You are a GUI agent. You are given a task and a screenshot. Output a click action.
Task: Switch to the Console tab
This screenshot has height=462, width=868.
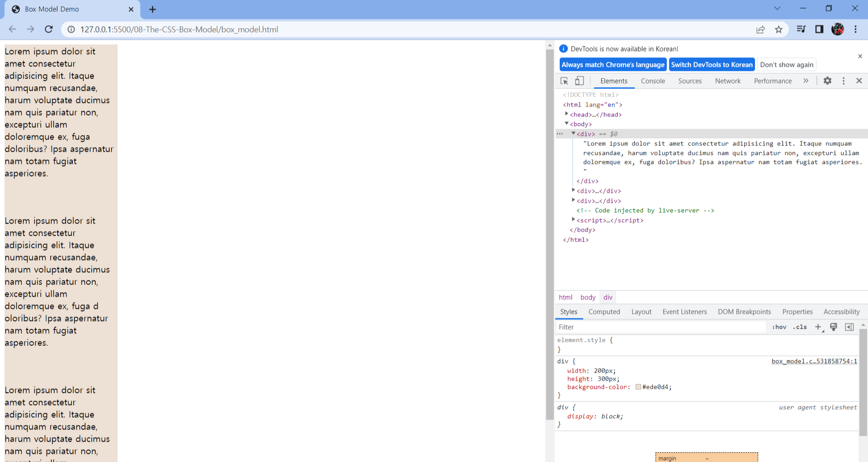653,81
